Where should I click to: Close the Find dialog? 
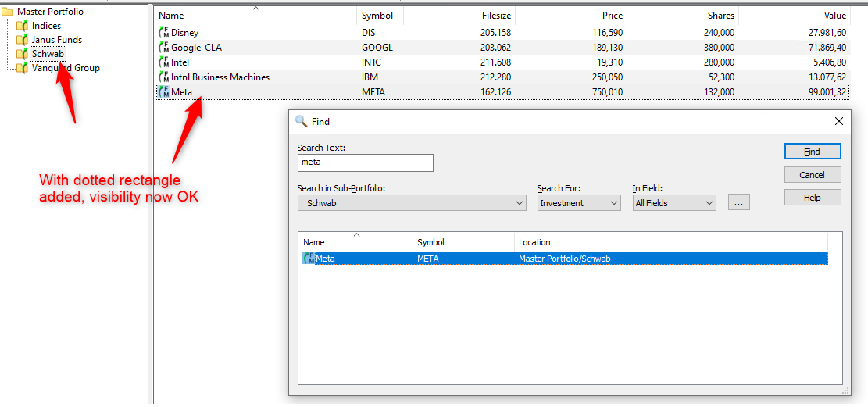coord(838,121)
